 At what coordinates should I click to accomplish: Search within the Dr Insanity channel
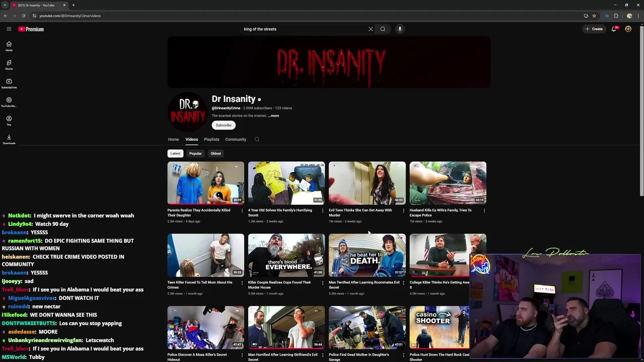[257, 139]
